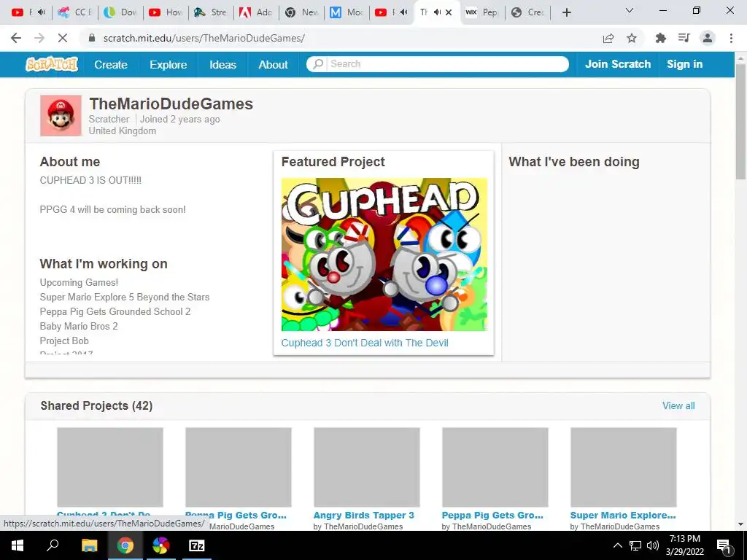Screen dimensions: 747x560
Task: Open the Extensions puzzle icon
Action: (x=661, y=38)
